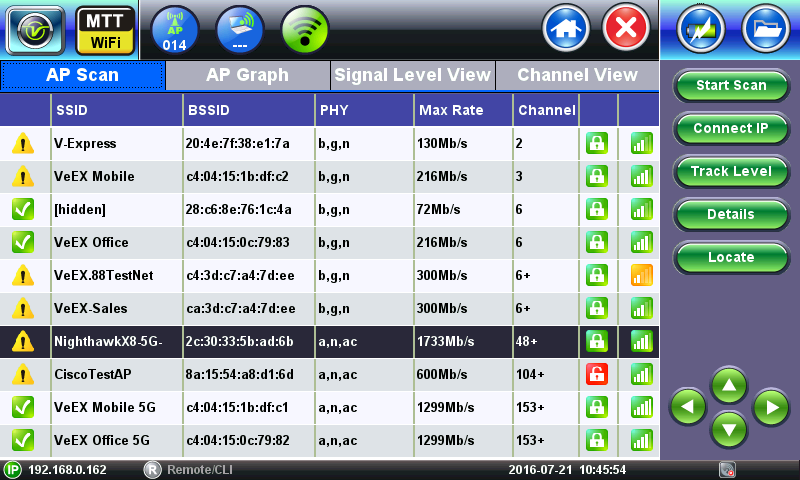The height and width of the screenshot is (480, 800).
Task: Click the Connect IP button
Action: click(730, 128)
